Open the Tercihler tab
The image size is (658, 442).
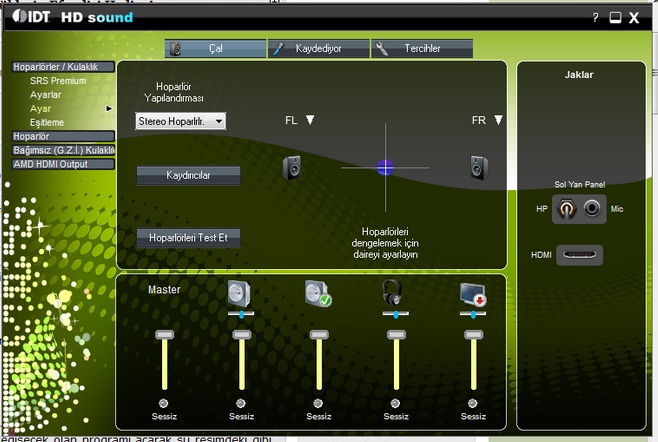click(x=420, y=48)
